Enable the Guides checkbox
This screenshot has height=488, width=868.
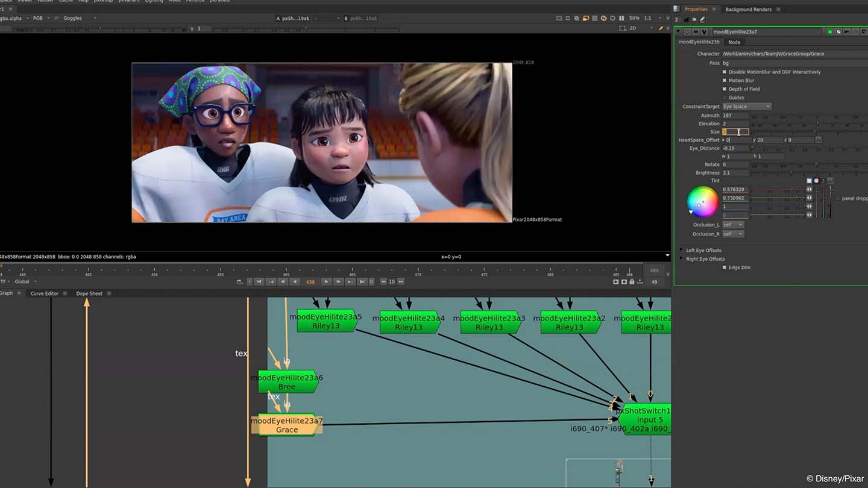point(725,98)
